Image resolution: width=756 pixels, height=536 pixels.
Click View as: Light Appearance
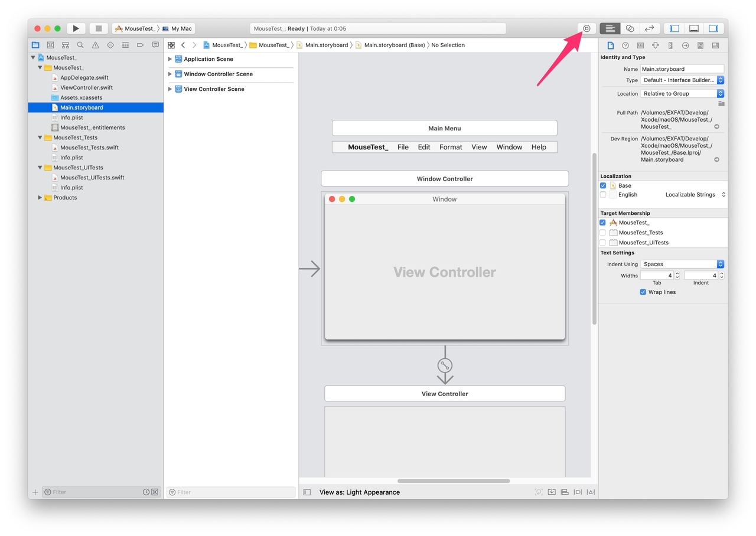point(360,492)
